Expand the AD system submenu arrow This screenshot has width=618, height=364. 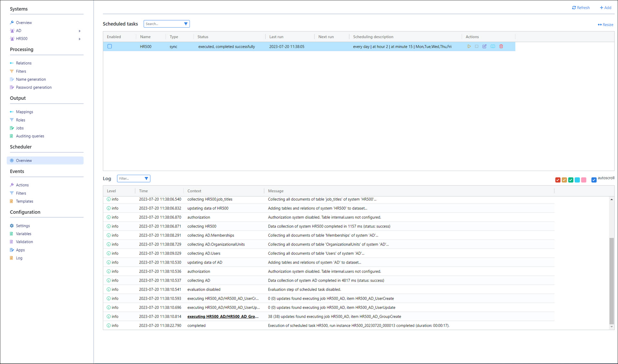[80, 31]
